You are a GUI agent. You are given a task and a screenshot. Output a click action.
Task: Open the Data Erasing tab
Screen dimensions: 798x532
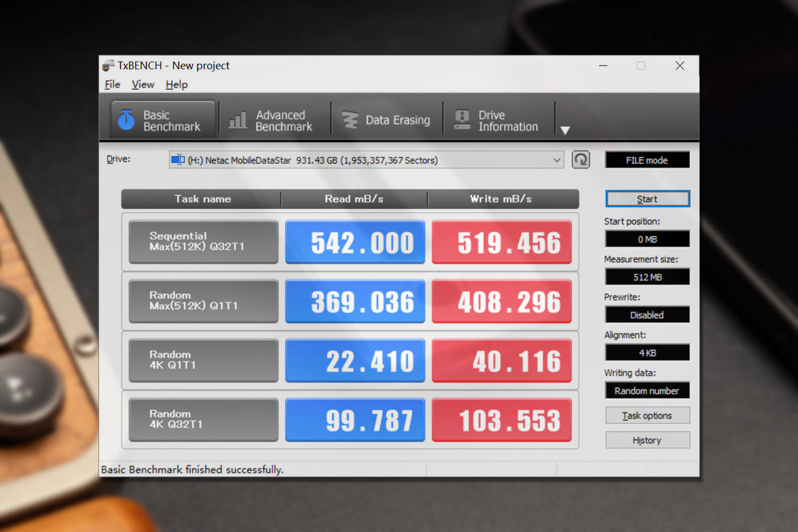(387, 120)
